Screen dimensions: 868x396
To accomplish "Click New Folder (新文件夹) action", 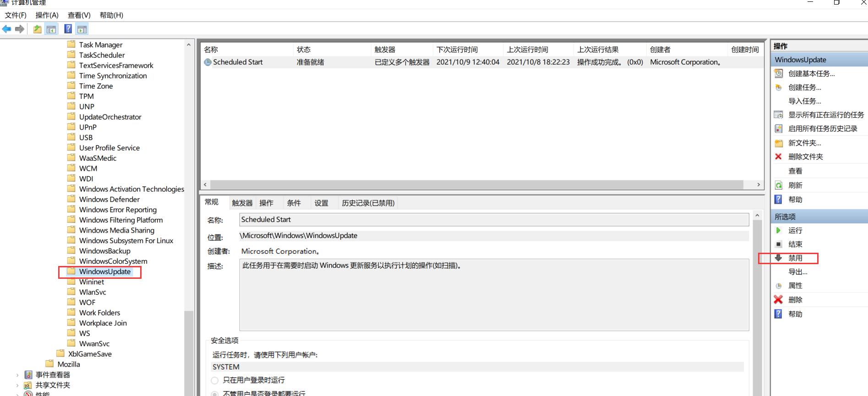I will pos(804,143).
